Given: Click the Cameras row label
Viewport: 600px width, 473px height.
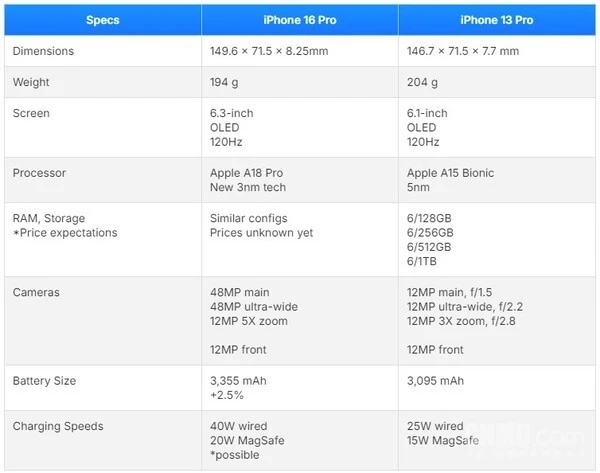Looking at the screenshot, I should (x=36, y=292).
